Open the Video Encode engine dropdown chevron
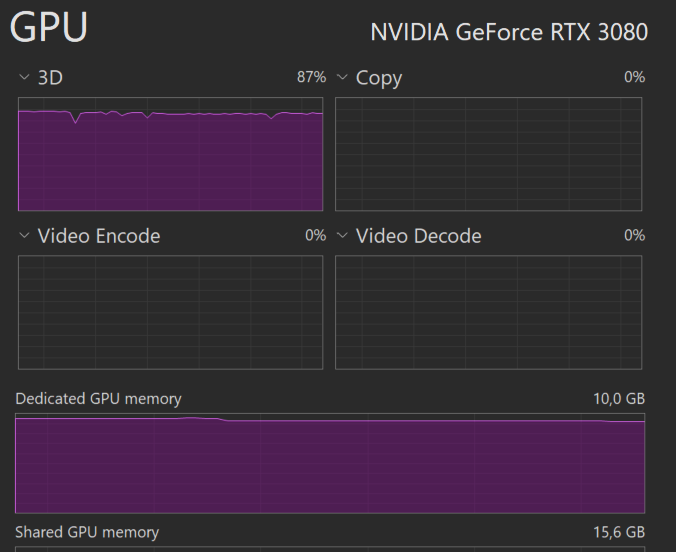Viewport: 676px width, 552px height. [x=24, y=235]
